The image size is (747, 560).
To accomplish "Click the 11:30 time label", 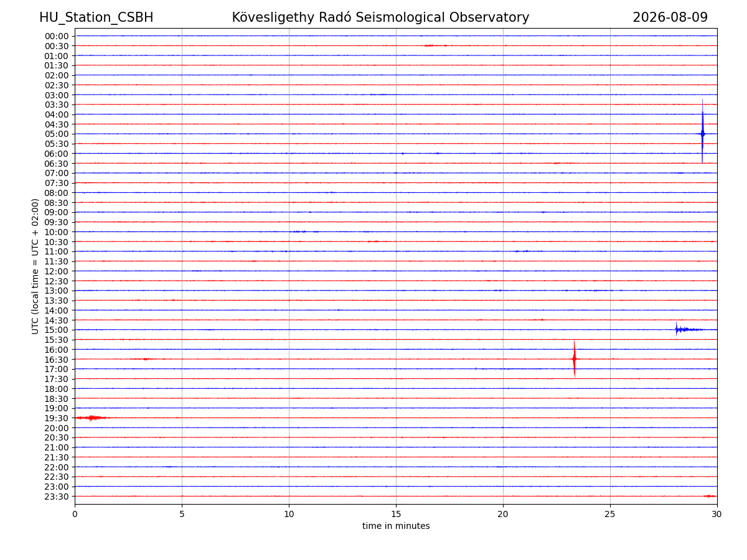I will (57, 261).
